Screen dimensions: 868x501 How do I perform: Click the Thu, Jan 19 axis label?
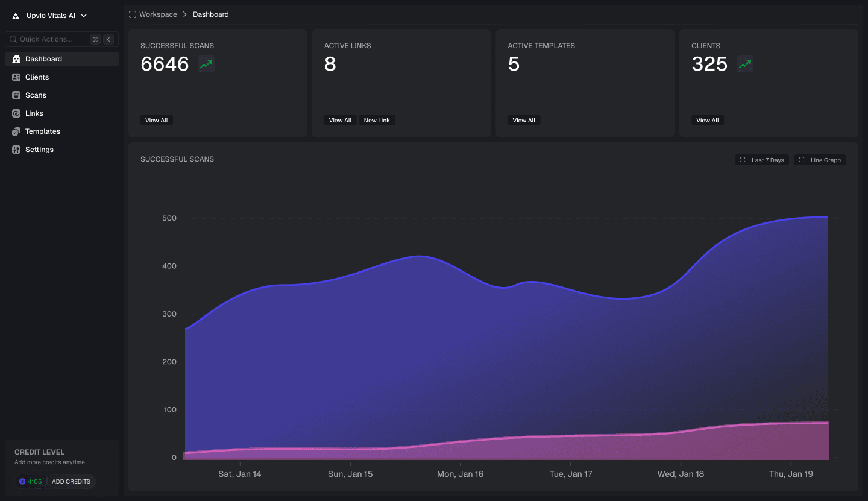pos(791,474)
